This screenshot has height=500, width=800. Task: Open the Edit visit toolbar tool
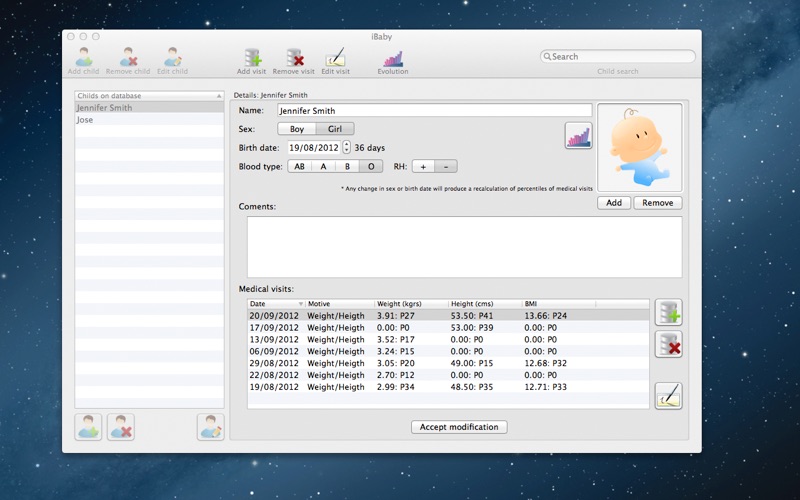coord(335,58)
